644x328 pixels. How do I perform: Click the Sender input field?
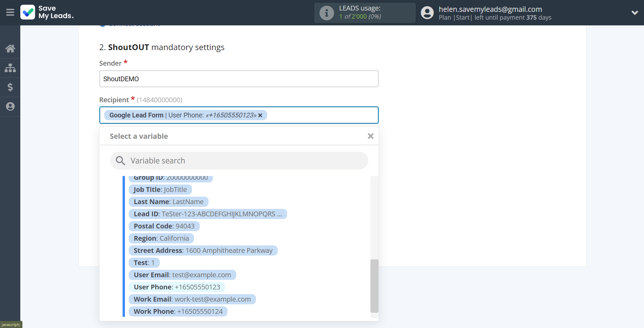click(x=239, y=79)
